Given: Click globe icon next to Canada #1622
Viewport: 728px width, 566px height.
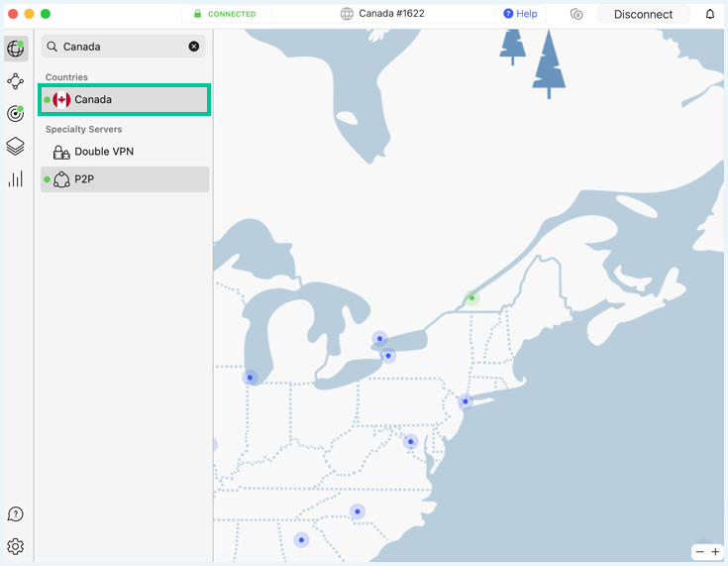Looking at the screenshot, I should coord(347,14).
